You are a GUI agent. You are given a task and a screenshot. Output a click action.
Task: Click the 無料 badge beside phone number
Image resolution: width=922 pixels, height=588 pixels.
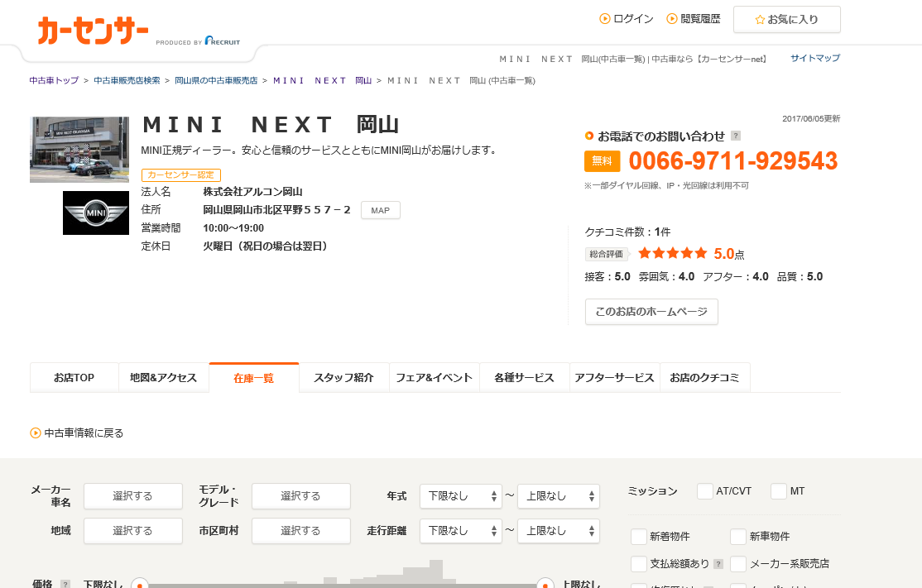coord(603,161)
